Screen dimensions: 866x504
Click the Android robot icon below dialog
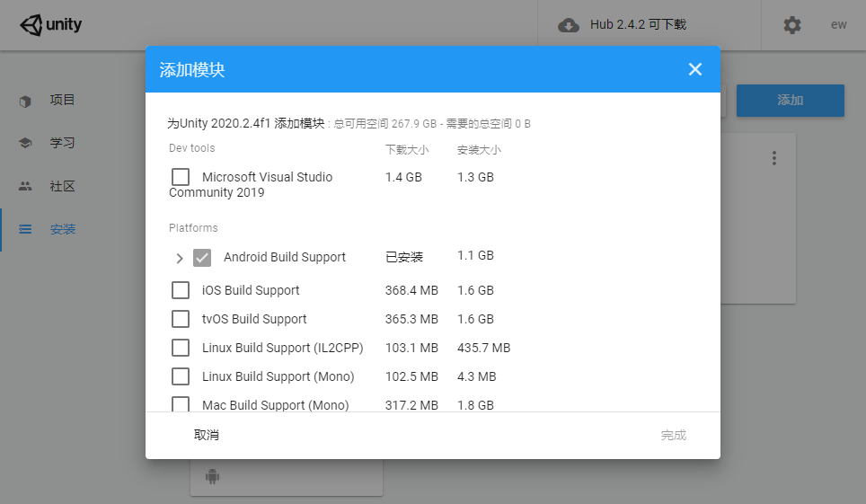[213, 476]
